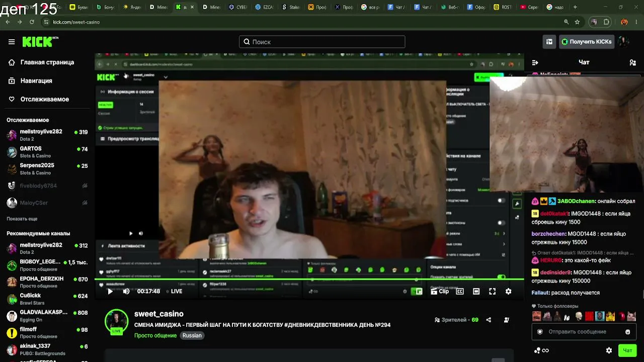The width and height of the screenshot is (644, 362).
Task: Share the sweet_casino channel
Action: point(489,320)
